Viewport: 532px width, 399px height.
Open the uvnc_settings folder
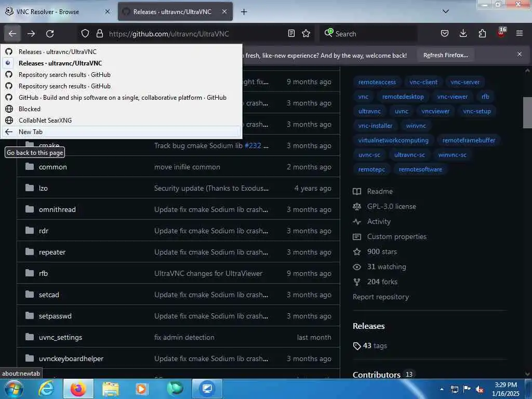point(60,338)
